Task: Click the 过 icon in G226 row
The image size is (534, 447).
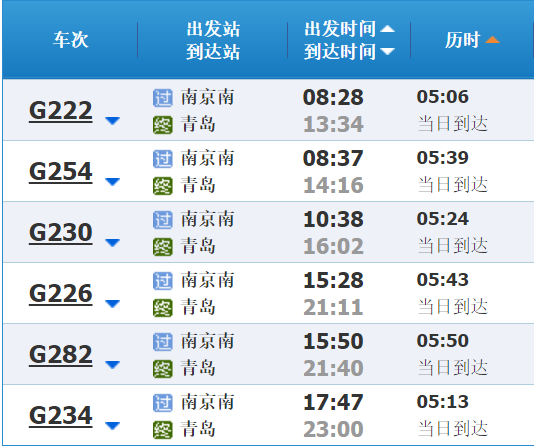Action: point(162,281)
